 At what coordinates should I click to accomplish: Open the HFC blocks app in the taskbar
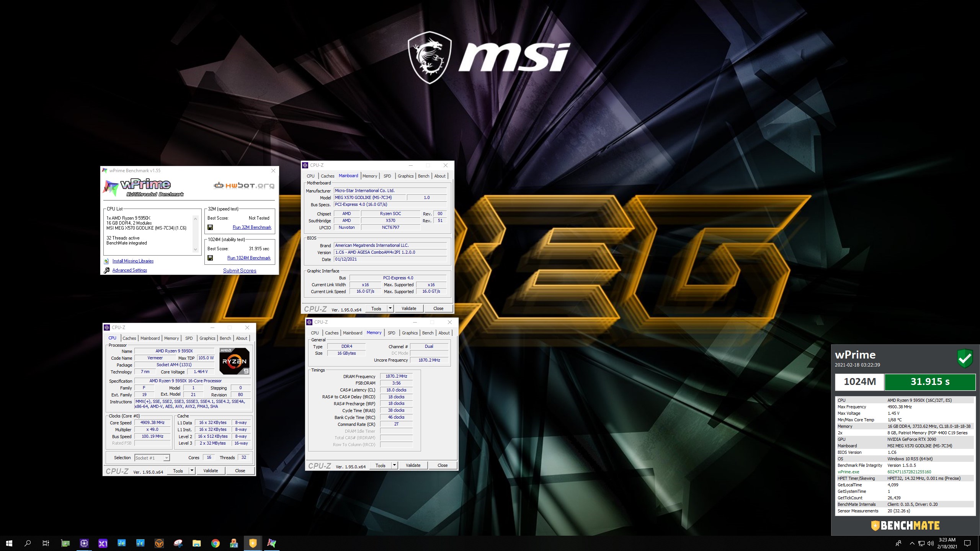pos(234,543)
